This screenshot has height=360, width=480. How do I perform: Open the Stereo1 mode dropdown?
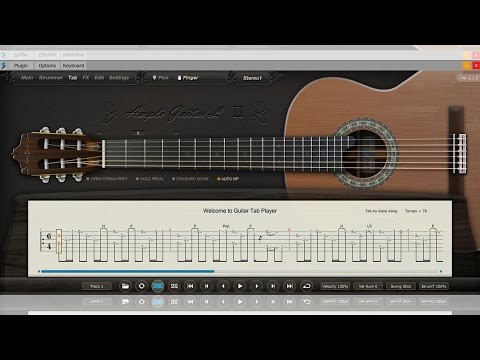click(x=252, y=78)
